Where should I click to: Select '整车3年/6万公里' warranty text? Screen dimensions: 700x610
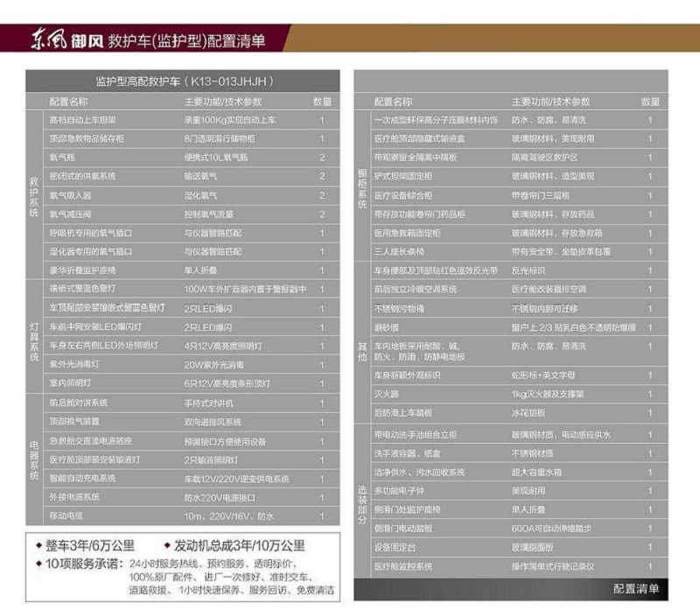click(x=90, y=545)
